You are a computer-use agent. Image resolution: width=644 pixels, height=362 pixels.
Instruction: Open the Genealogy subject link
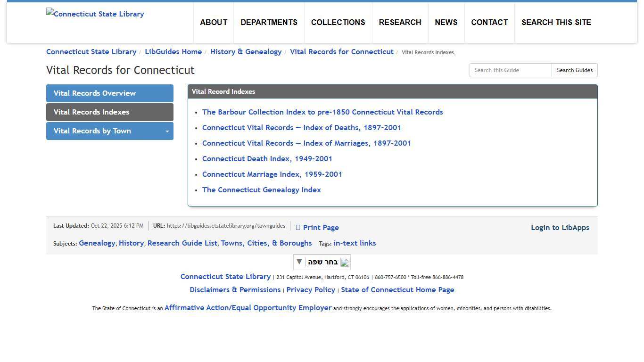coord(97,243)
